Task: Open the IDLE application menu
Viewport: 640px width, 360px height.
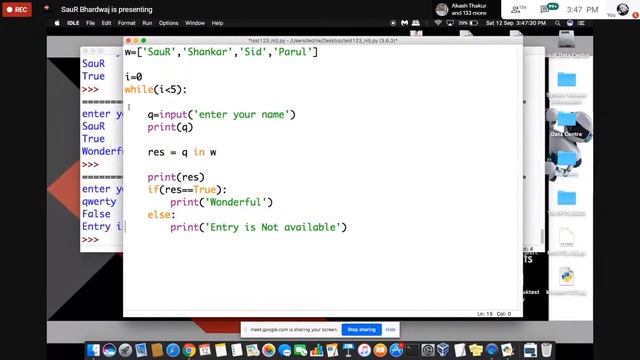Action: point(73,23)
